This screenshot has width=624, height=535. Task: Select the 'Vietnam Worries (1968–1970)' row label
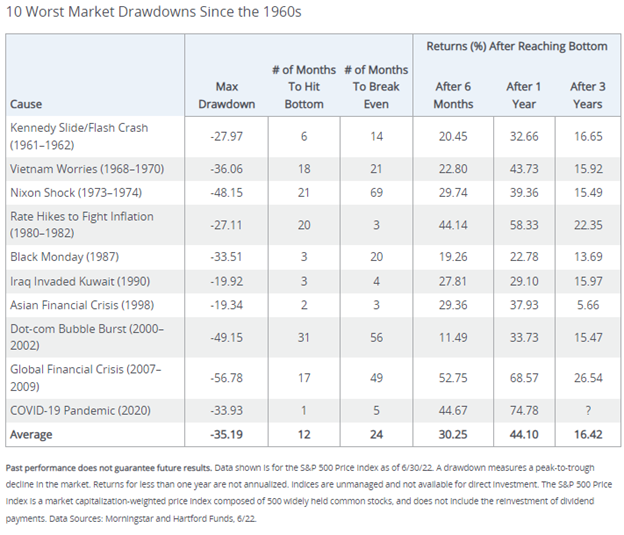pyautogui.click(x=87, y=169)
